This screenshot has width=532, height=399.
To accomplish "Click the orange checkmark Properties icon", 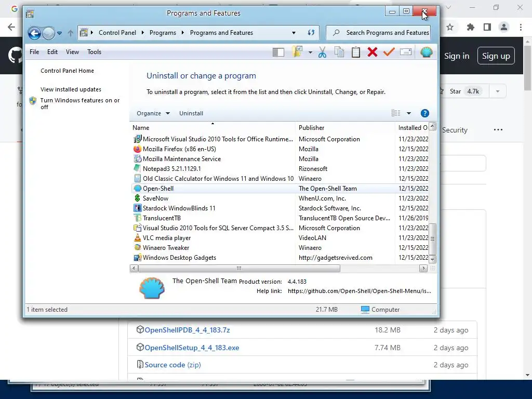I will point(389,51).
